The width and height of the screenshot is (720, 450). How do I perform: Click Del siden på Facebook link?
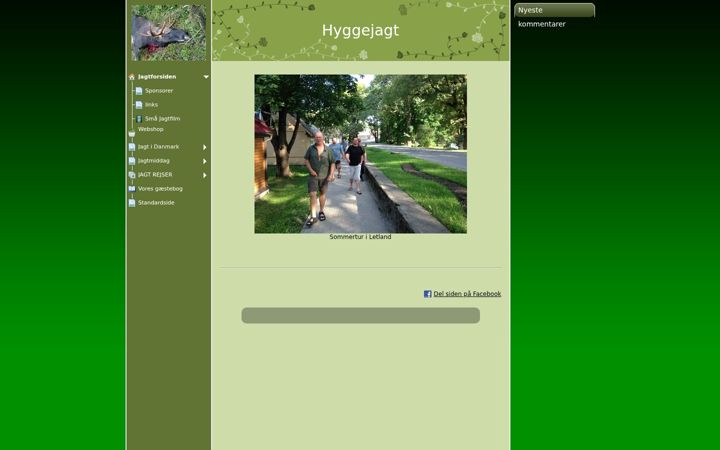click(x=467, y=294)
